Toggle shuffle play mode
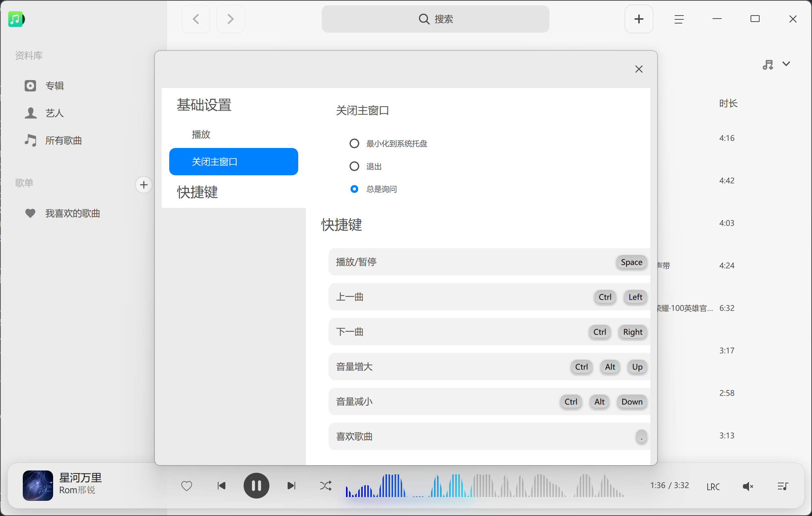812x516 pixels. coord(326,486)
